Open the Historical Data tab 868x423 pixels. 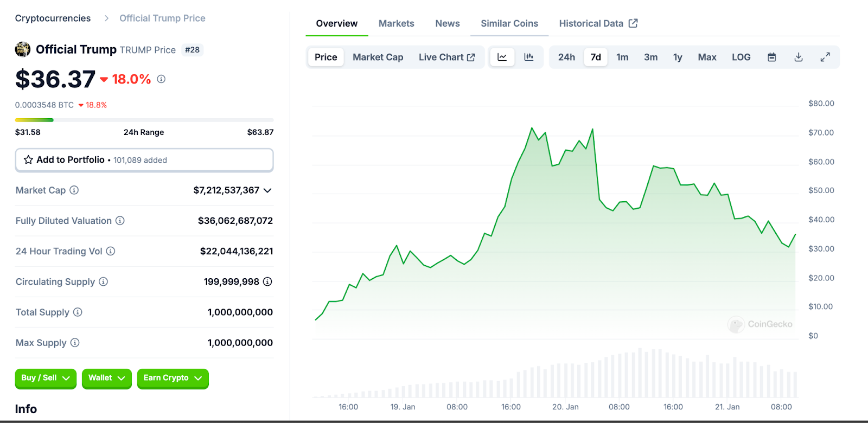598,23
